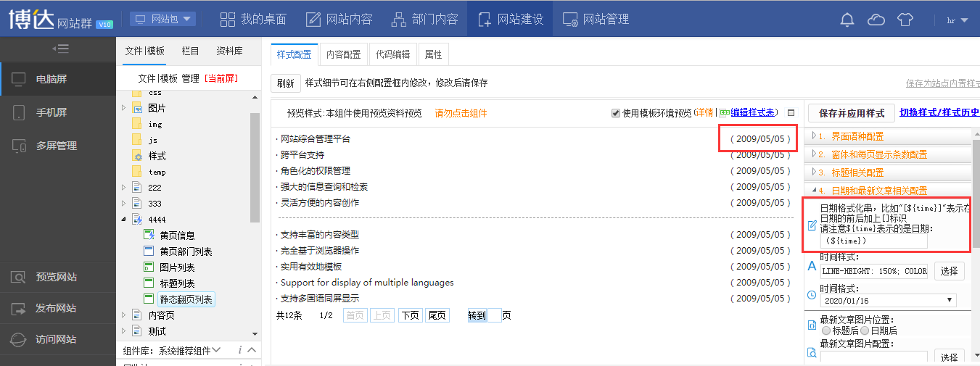This screenshot has width=980, height=366.
Task: Click the clock icon beside 时间格式
Action: (x=812, y=295)
